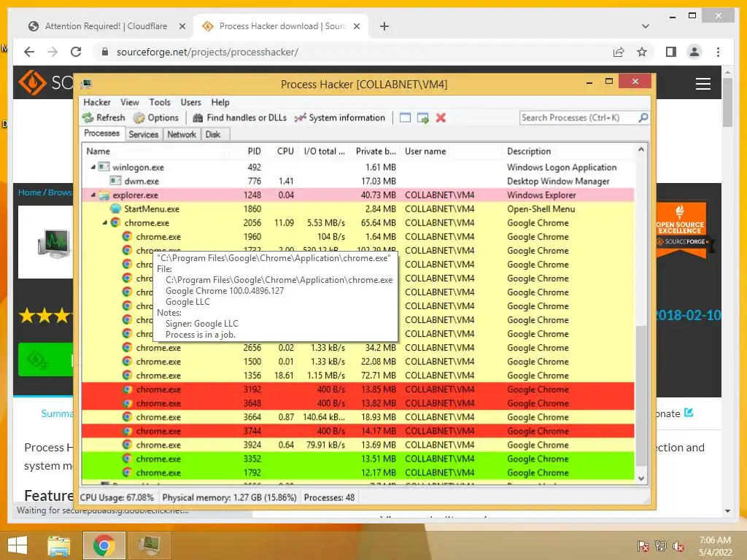Click the find window and thread icon

click(423, 117)
